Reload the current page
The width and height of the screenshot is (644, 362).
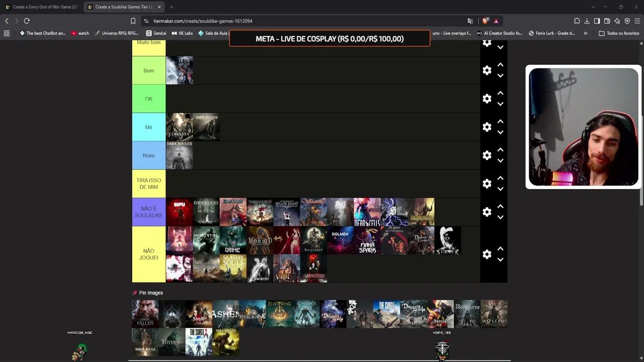(27, 21)
